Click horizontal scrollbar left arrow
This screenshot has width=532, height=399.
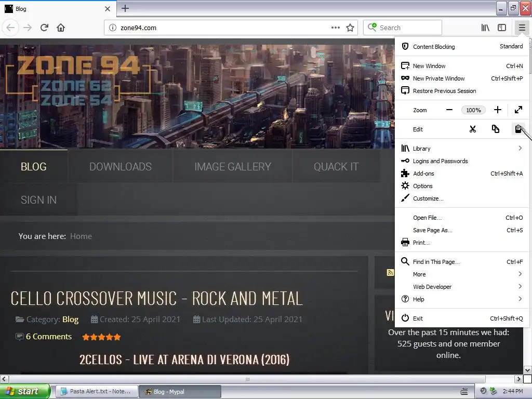[x=4, y=379]
